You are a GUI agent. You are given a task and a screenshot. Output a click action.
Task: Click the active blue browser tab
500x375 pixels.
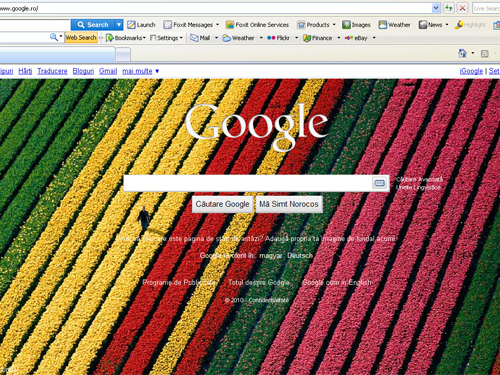click(57, 54)
